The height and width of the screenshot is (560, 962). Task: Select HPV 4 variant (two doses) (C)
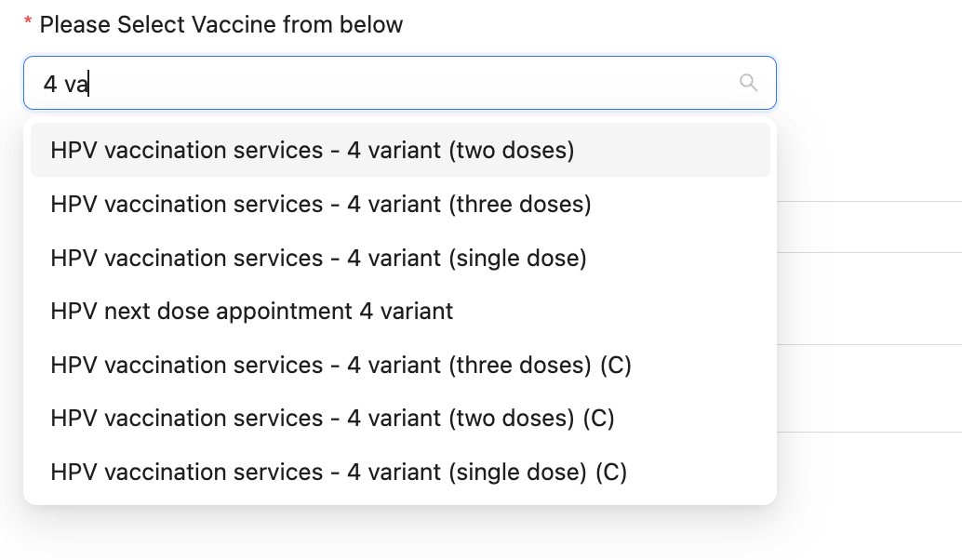(x=333, y=419)
